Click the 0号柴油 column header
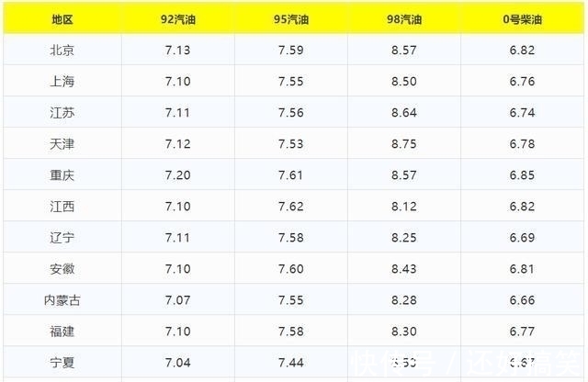This screenshot has height=382, width=588. (x=522, y=19)
